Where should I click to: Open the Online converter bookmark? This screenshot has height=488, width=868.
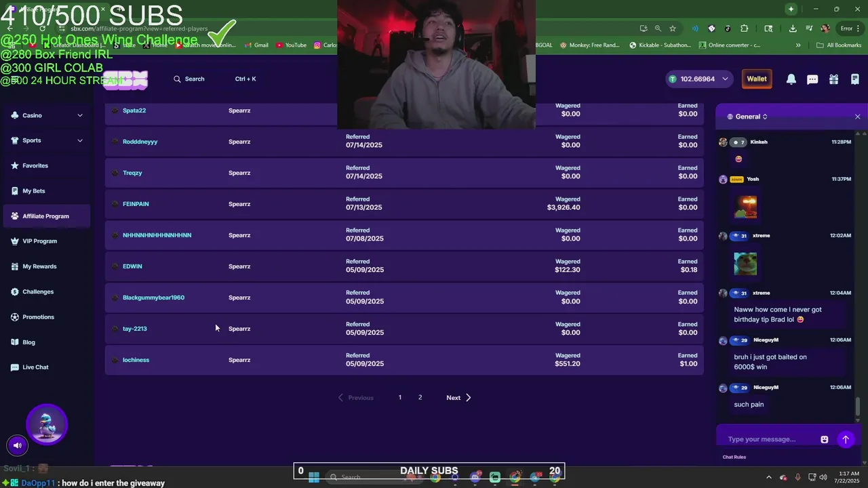click(x=729, y=45)
